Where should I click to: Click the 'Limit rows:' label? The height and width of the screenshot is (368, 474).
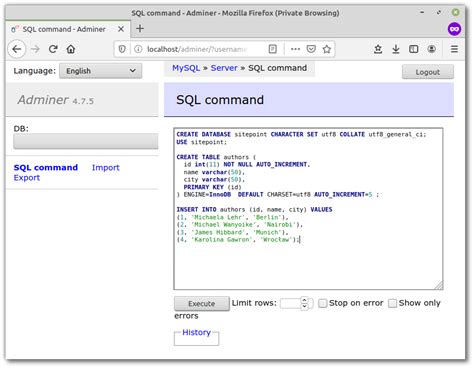pyautogui.click(x=254, y=303)
